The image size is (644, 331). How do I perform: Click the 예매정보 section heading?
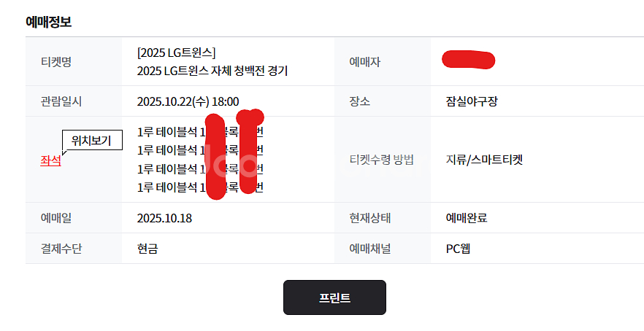pos(48,22)
